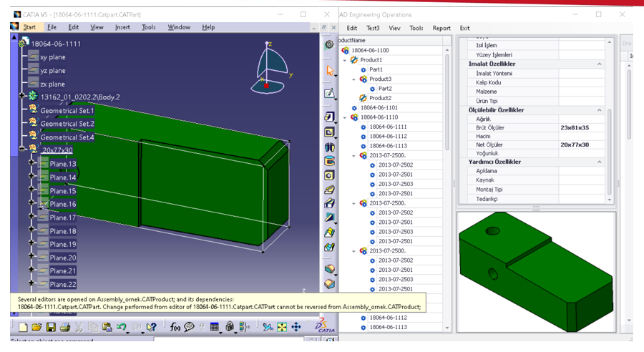This screenshot has width=644, height=352.
Task: Collapse the 18064-06-1110 assembly node
Action: click(x=345, y=117)
